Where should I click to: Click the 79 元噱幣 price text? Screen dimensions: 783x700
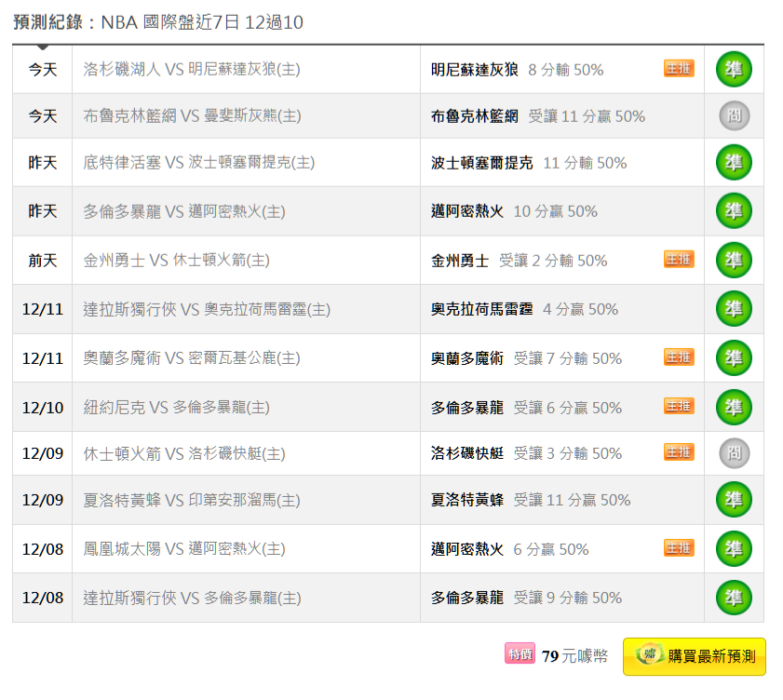[574, 655]
